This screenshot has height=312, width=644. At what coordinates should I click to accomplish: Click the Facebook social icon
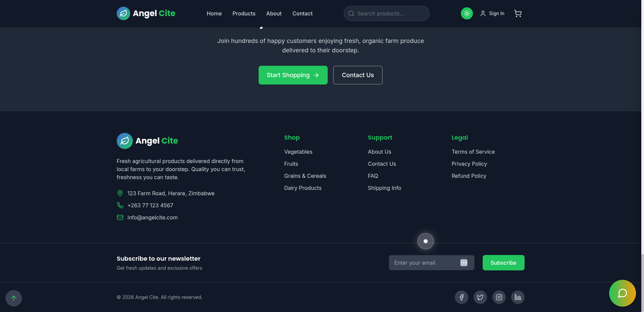(461, 297)
